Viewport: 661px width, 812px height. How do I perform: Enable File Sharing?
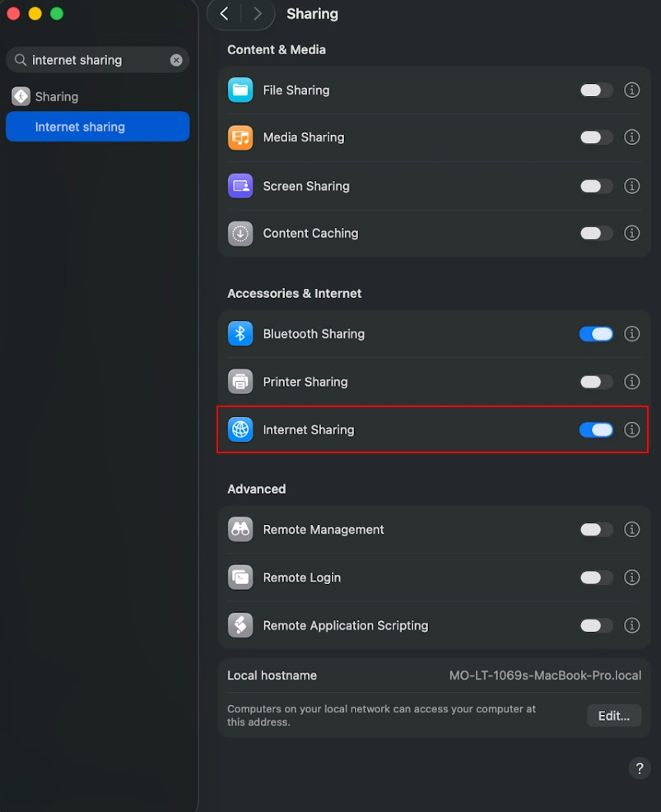click(595, 90)
